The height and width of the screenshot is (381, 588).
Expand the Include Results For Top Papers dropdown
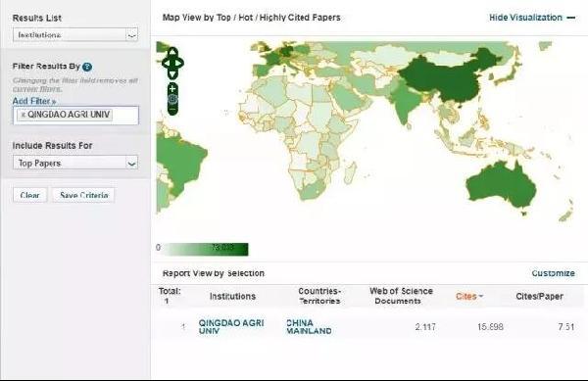click(75, 163)
